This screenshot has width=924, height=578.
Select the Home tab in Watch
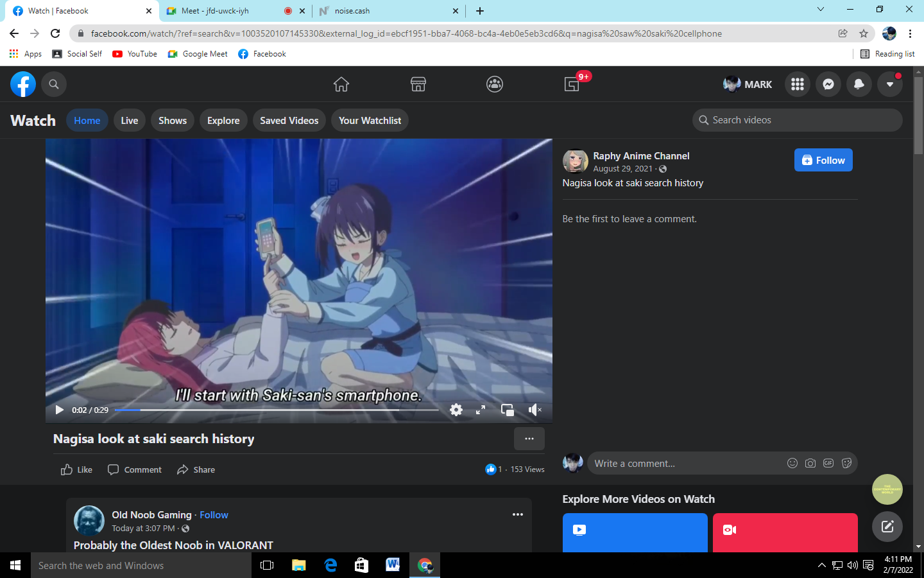point(87,121)
